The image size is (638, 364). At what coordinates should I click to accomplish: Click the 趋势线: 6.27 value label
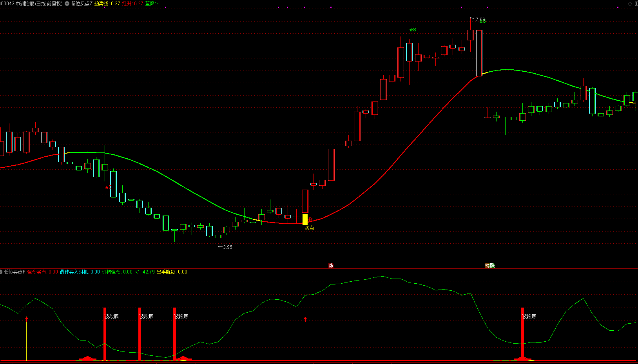coord(107,4)
